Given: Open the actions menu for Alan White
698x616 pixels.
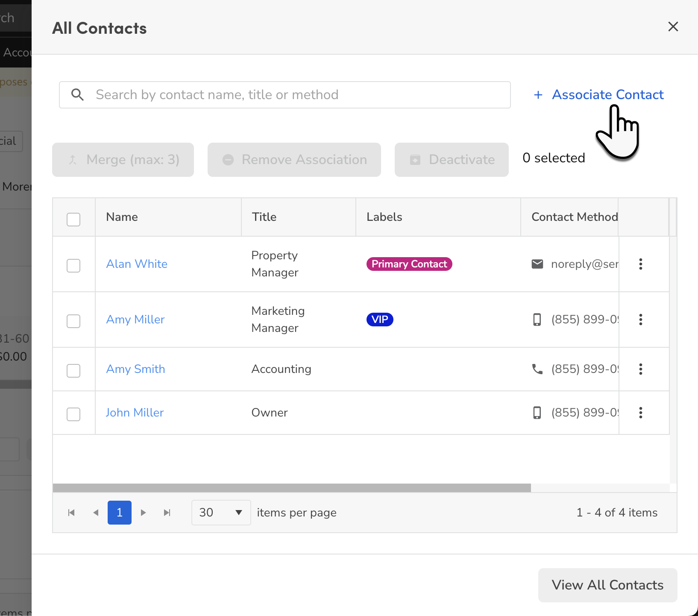Looking at the screenshot, I should coord(641,264).
